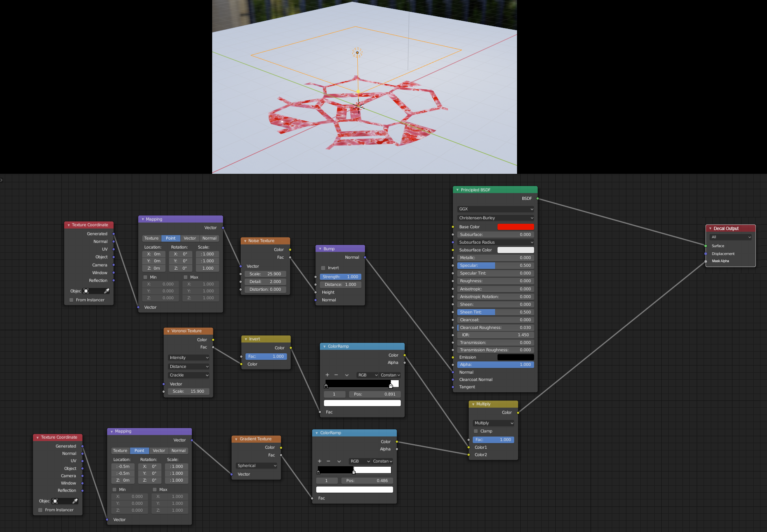This screenshot has height=532, width=767.
Task: Collapse the Decal Output node
Action: 710,228
